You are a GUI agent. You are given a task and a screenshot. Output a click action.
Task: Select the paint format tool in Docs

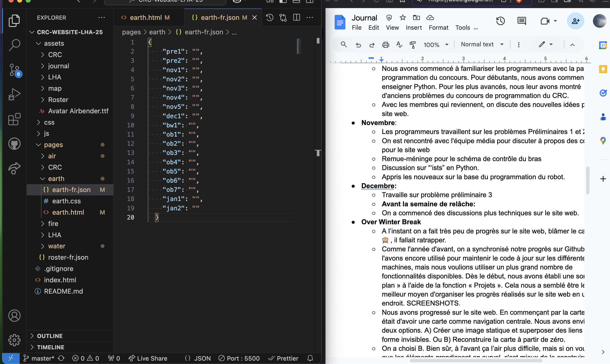(x=412, y=44)
